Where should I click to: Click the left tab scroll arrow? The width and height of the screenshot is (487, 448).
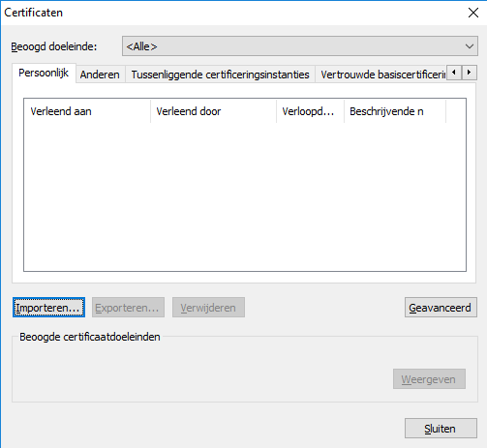click(x=454, y=73)
